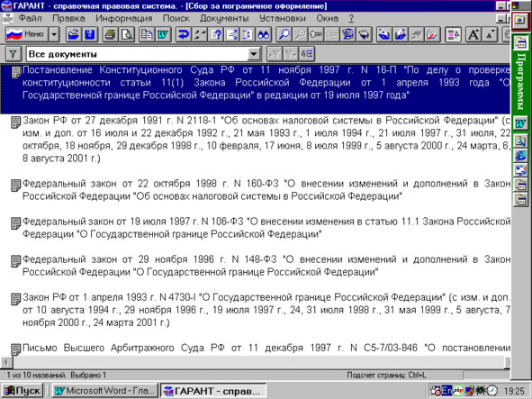Image resolution: width=532 pixels, height=399 pixels.
Task: Open print preview with magnifier page icon
Action: tap(127, 34)
